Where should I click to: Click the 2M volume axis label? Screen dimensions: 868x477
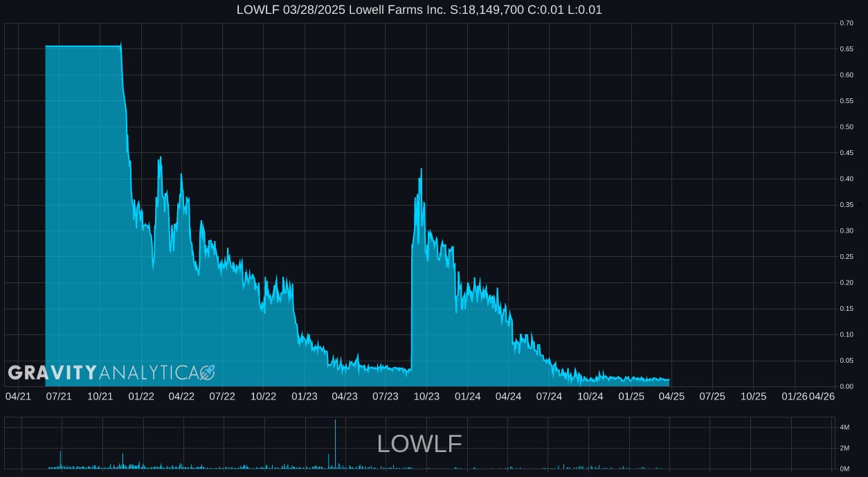tap(844, 449)
